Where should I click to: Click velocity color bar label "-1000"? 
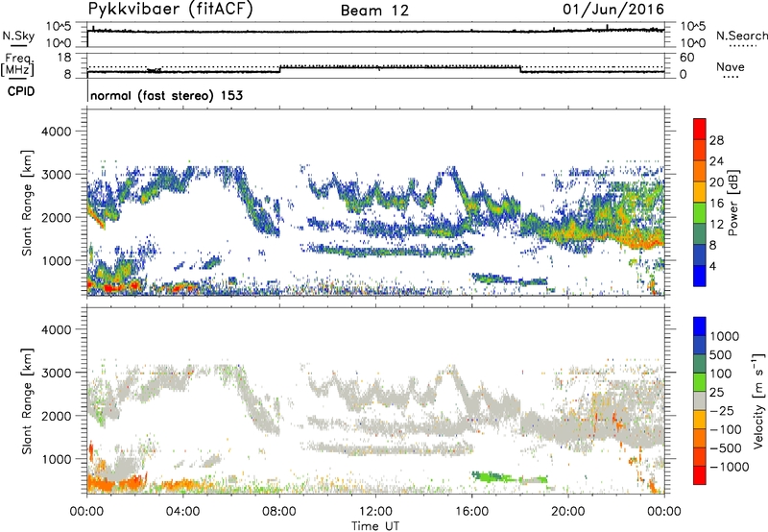point(729,467)
